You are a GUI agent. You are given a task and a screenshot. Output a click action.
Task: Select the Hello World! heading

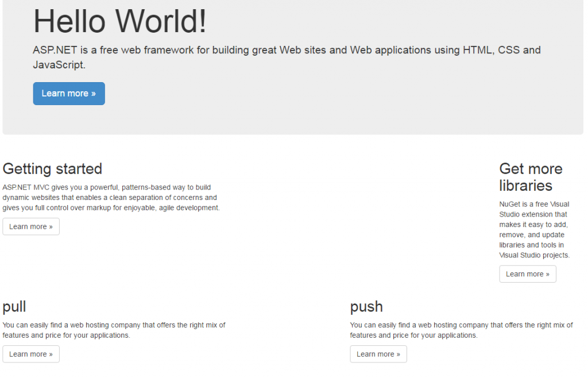[x=119, y=21]
